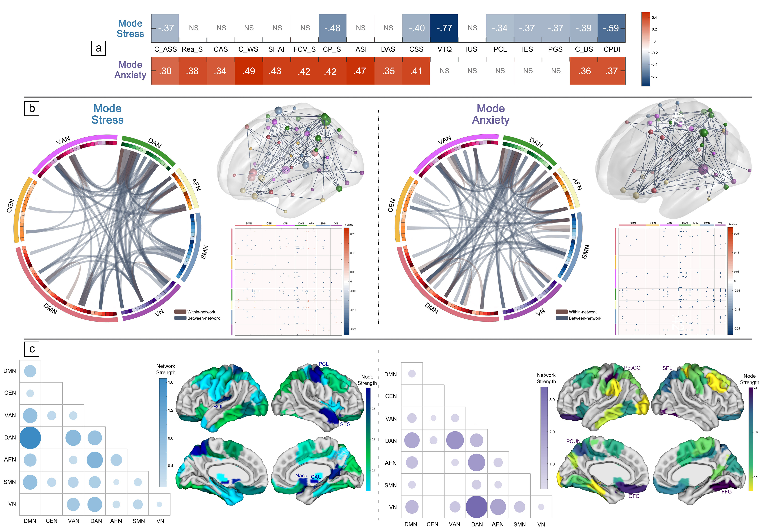Viewport: 760px width, 532px height.
Task: Click the panel label box 'b'
Action: tap(32, 108)
